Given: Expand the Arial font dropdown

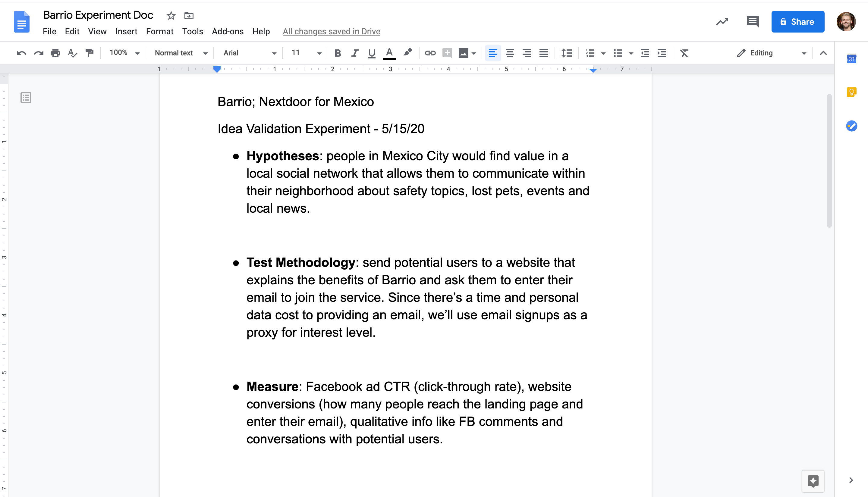Looking at the screenshot, I should [249, 53].
